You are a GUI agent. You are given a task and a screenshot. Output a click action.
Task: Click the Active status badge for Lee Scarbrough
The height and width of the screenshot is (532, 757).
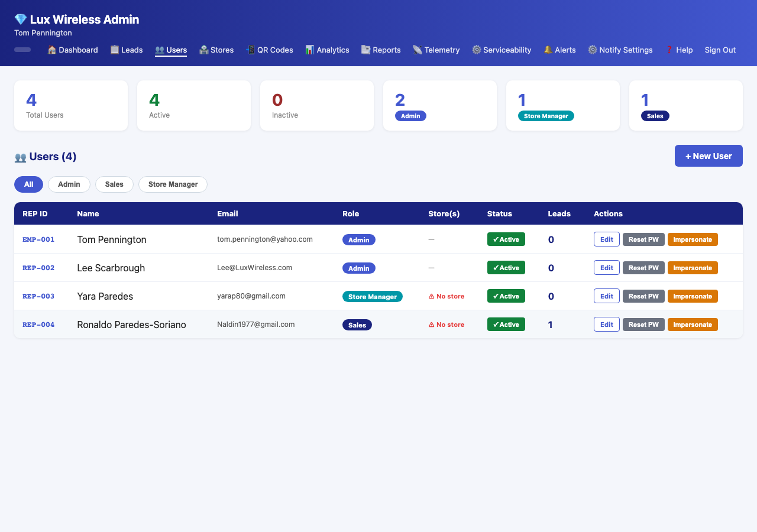tap(506, 268)
